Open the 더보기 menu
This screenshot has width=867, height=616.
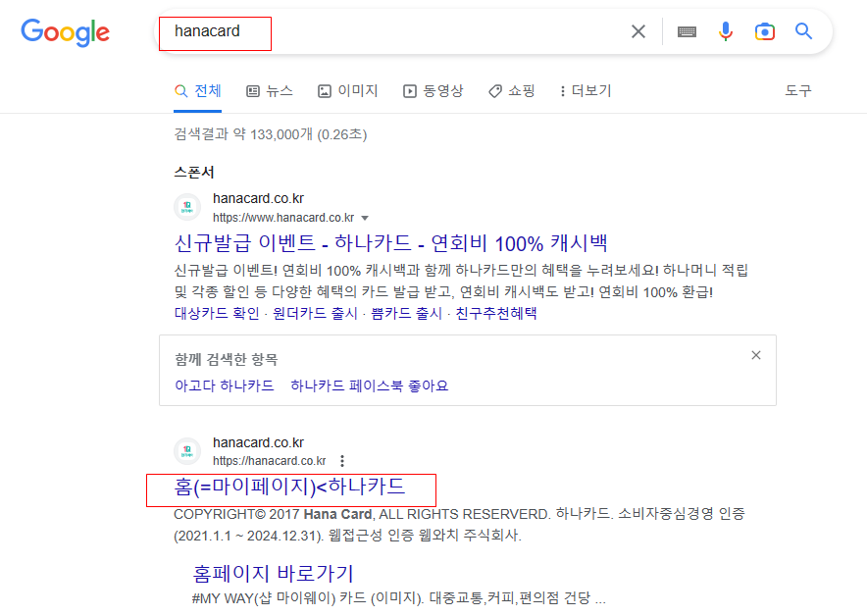click(586, 90)
